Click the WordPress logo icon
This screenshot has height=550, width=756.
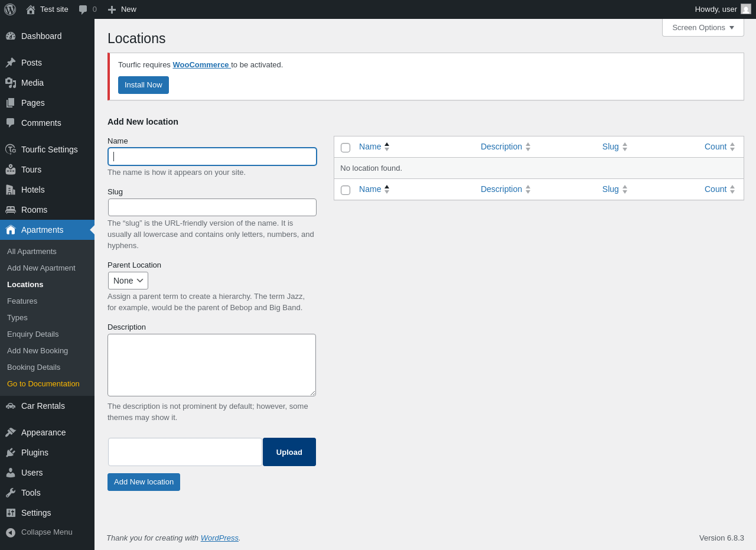click(10, 9)
